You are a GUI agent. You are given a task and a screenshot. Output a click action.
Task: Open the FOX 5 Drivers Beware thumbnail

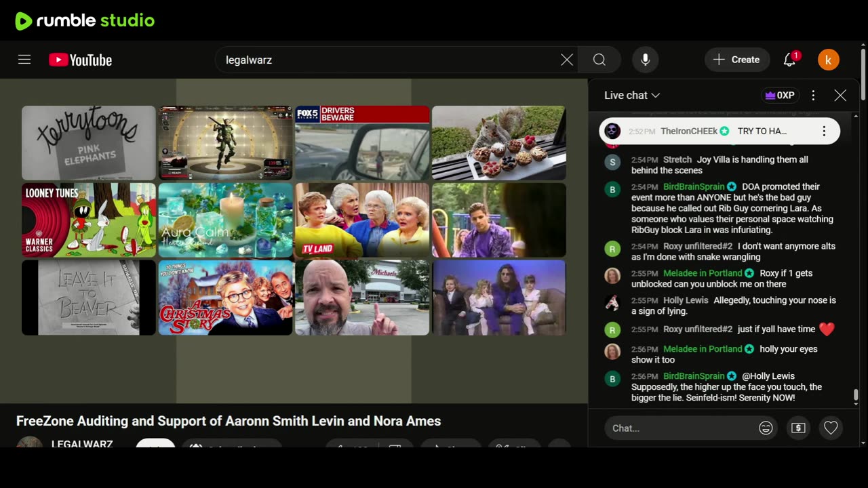point(362,143)
